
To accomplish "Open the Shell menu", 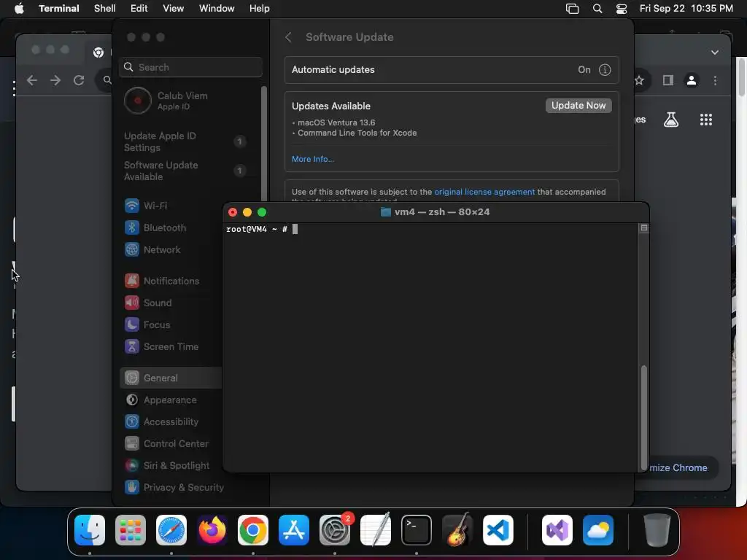I will tap(105, 8).
